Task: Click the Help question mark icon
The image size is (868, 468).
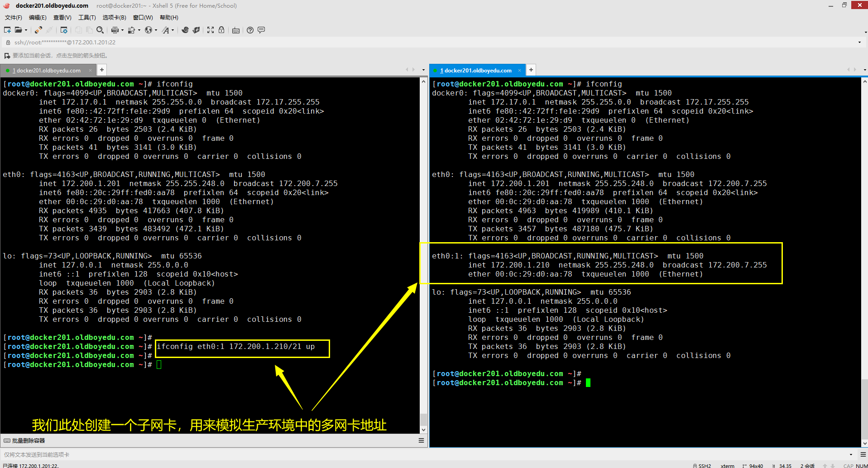Action: [250, 30]
